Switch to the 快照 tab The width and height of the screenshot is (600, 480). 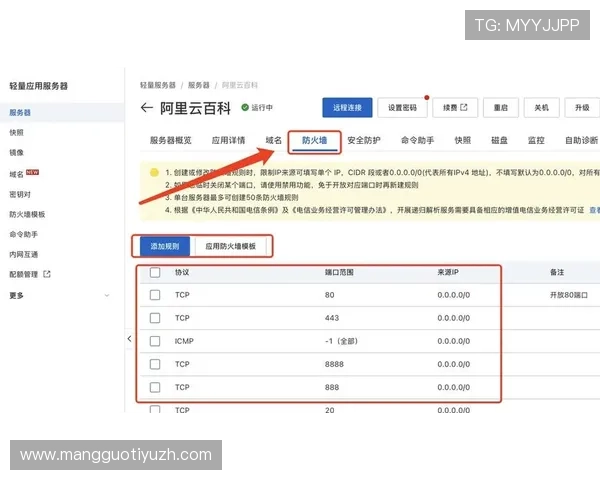463,140
